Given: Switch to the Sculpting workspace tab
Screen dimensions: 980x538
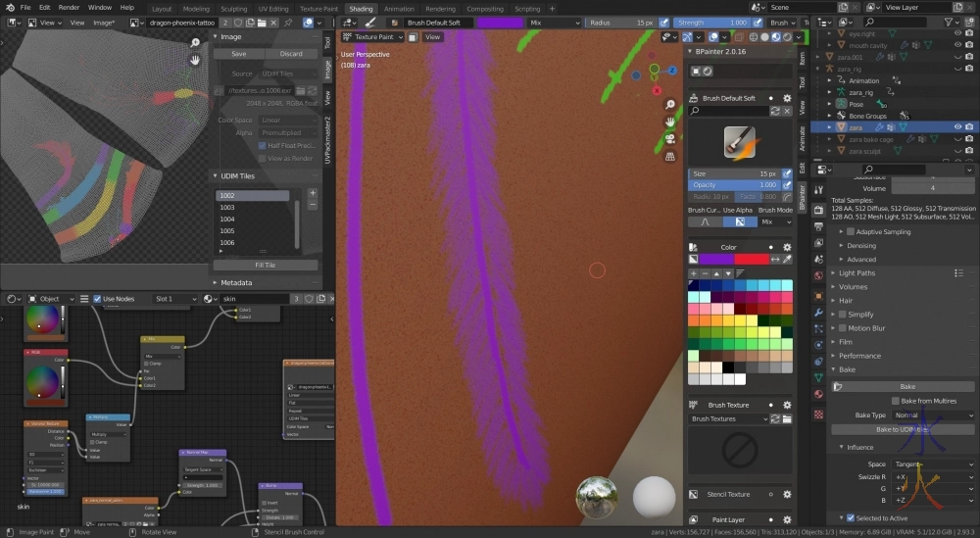Looking at the screenshot, I should [233, 8].
